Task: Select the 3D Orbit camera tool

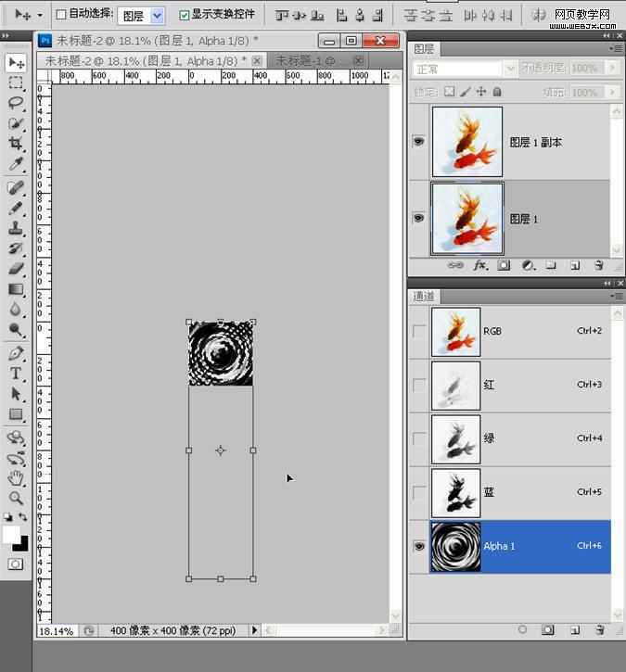Action: (17, 458)
